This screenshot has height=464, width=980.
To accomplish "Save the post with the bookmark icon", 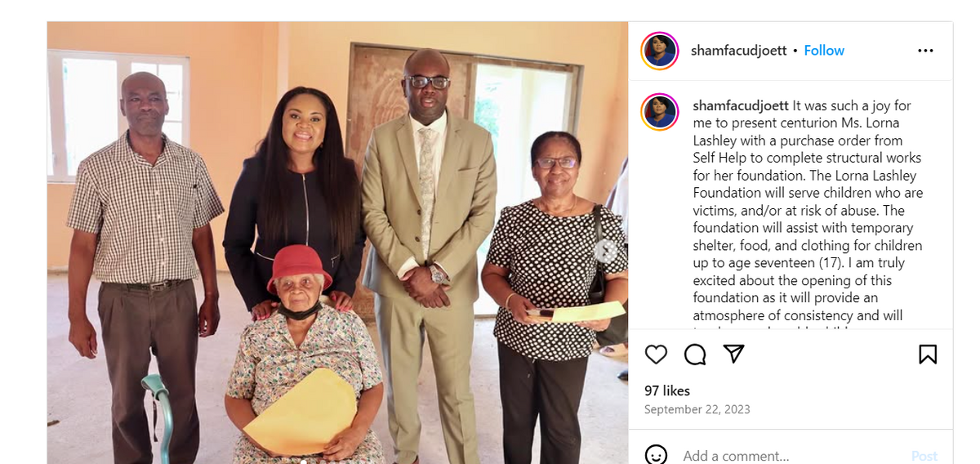I will pos(928,354).
